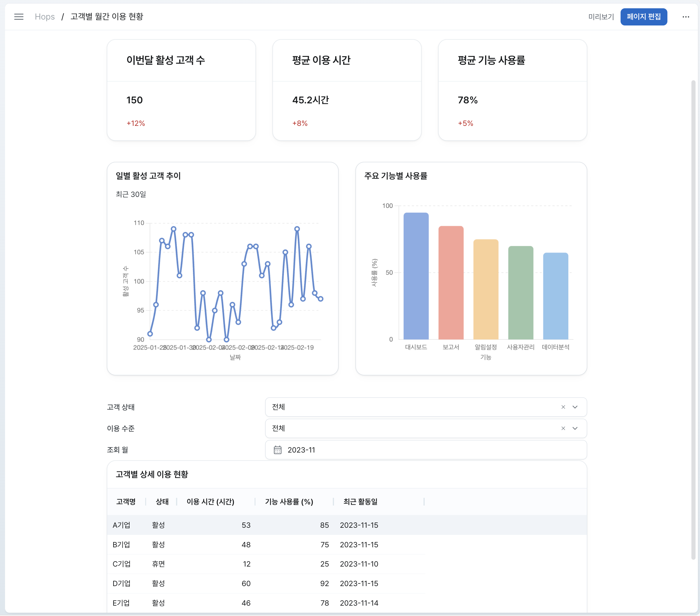Click the 92 usage rate cell for D기업
The height and width of the screenshot is (616, 700).
click(324, 583)
